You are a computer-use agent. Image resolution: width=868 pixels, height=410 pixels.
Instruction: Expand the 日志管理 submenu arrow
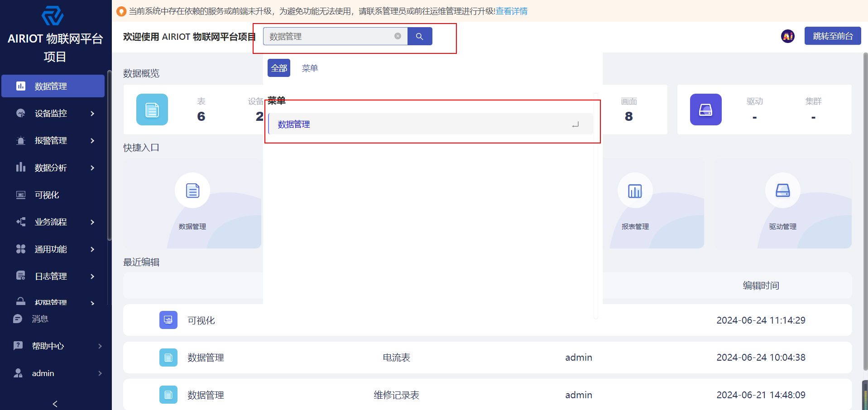click(x=92, y=276)
